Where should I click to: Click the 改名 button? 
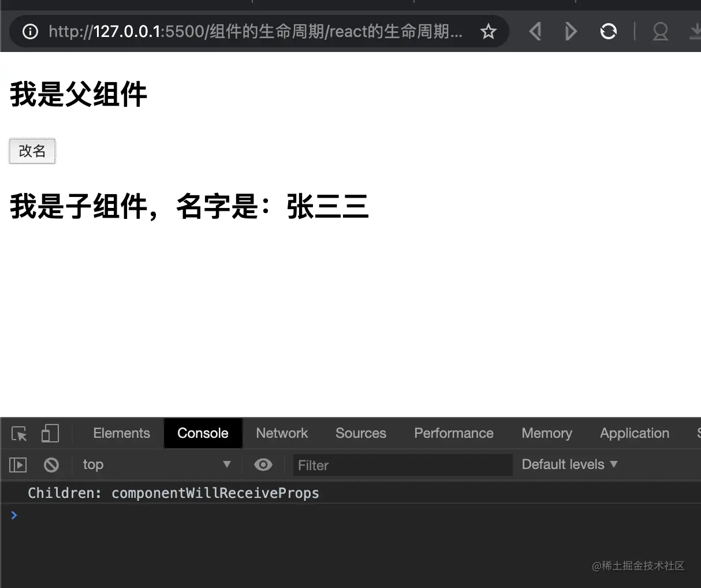(x=32, y=151)
